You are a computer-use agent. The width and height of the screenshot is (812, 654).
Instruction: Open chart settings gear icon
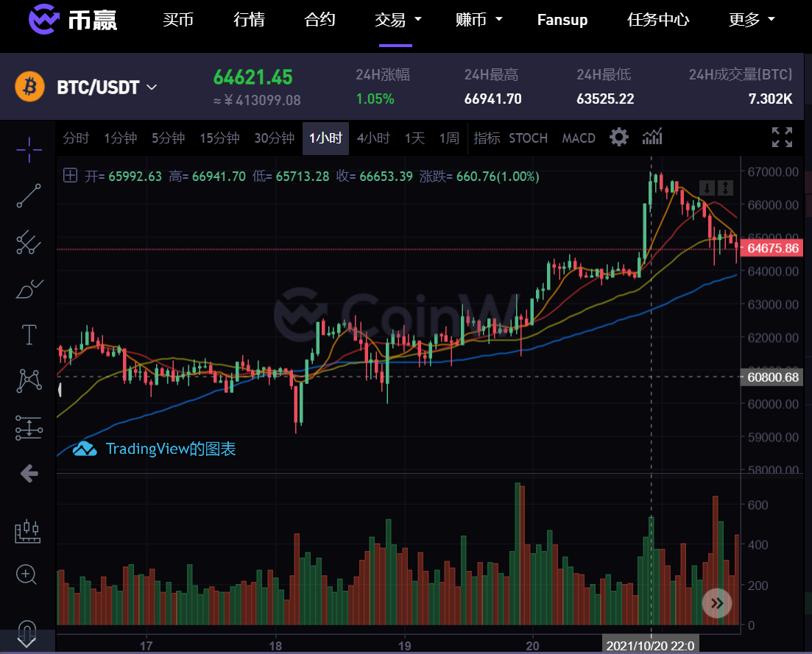pyautogui.click(x=619, y=138)
